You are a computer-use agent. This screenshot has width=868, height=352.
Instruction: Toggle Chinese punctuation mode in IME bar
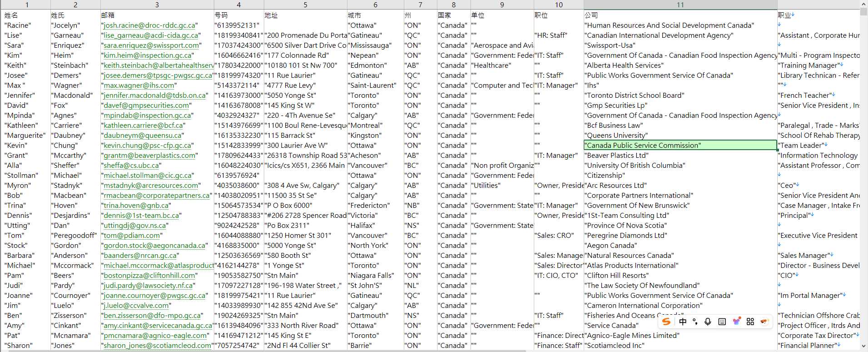coord(695,322)
